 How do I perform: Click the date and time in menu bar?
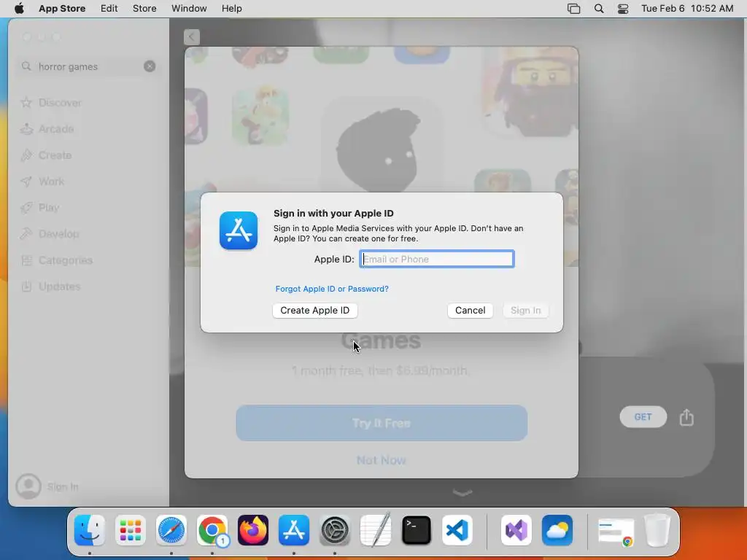coord(687,9)
